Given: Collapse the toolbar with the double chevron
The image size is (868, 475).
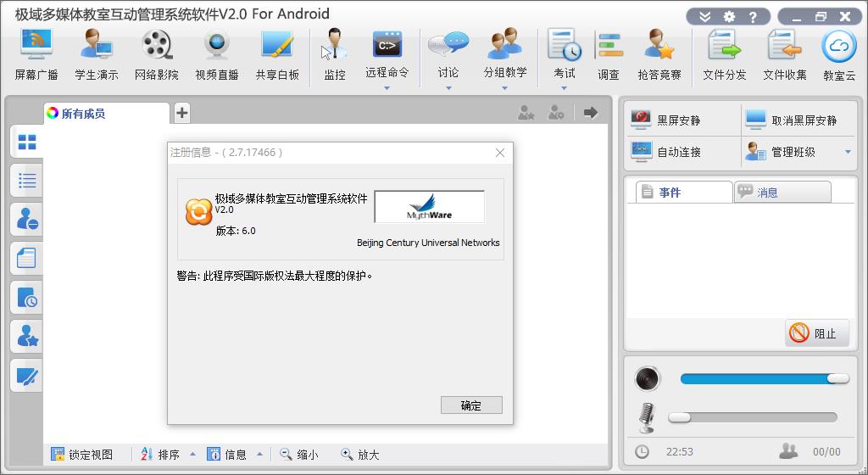Looking at the screenshot, I should pos(704,17).
